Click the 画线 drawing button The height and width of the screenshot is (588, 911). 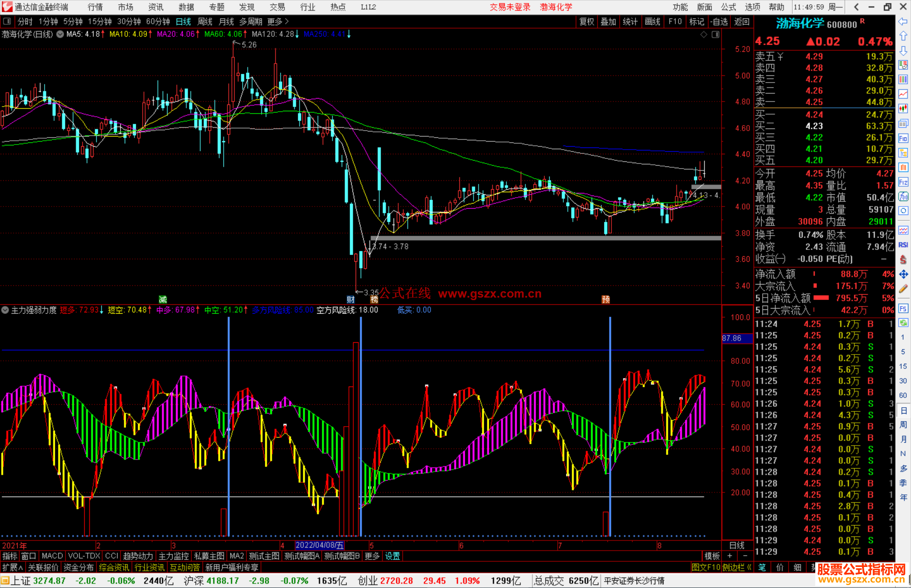click(652, 21)
